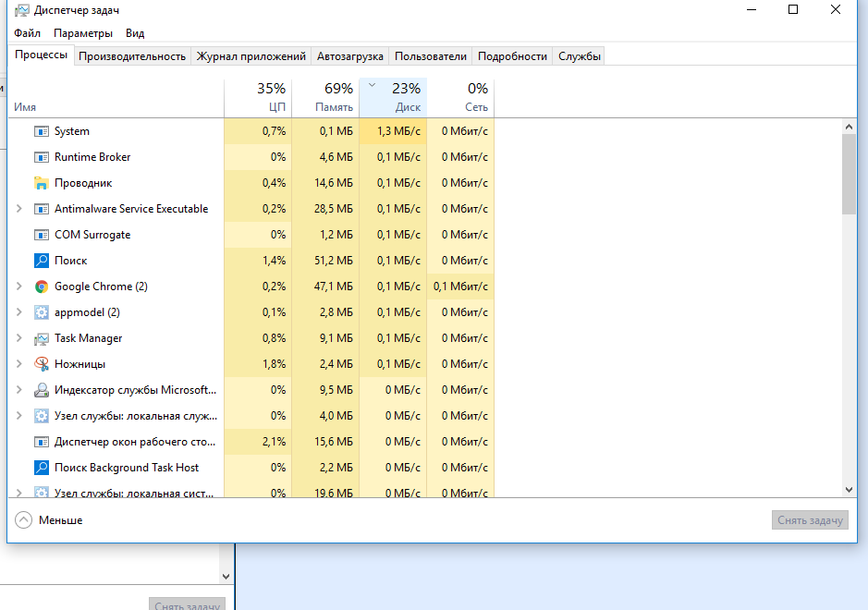This screenshot has height=610, width=868.
Task: Collapse details with the Меньше arrow icon
Action: (23, 520)
